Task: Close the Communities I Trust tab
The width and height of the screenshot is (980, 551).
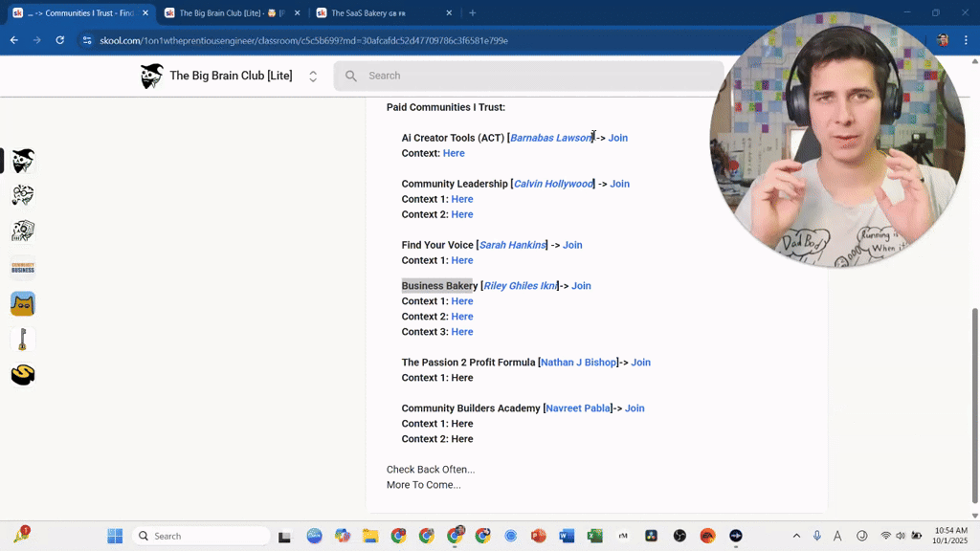Action: 145,13
